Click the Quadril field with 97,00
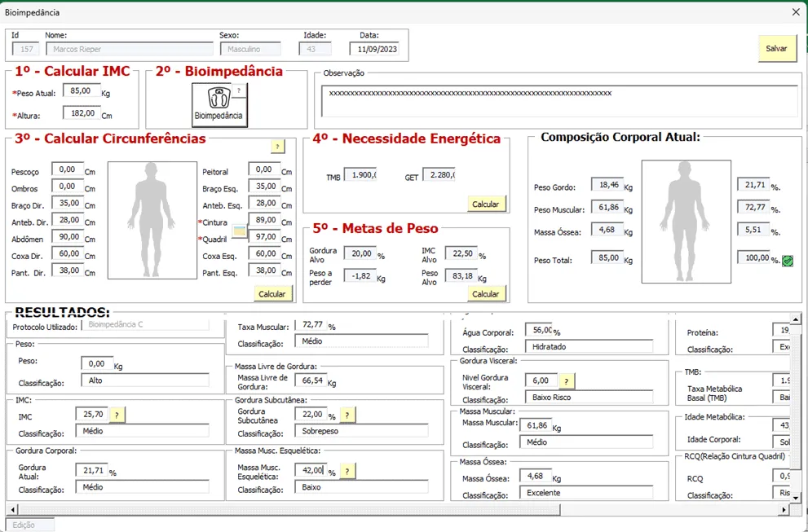Screen dimensions: 808x532 tap(264, 237)
